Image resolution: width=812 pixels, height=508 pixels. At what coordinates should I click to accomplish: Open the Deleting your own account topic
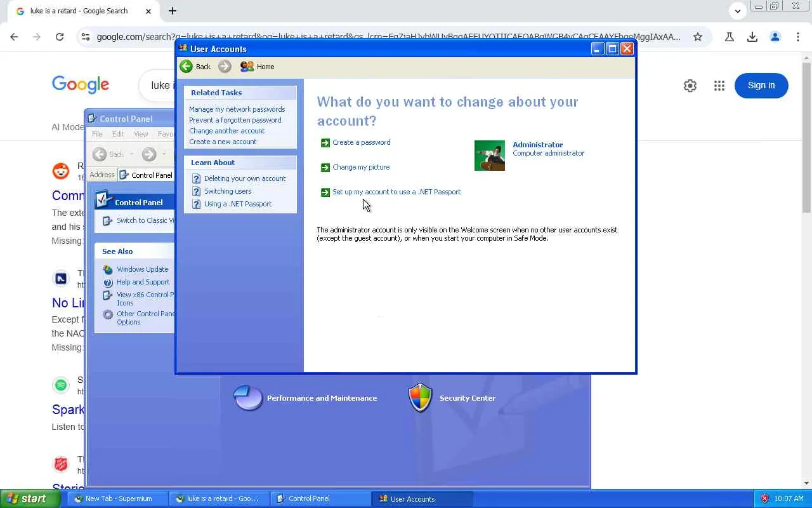(x=245, y=178)
